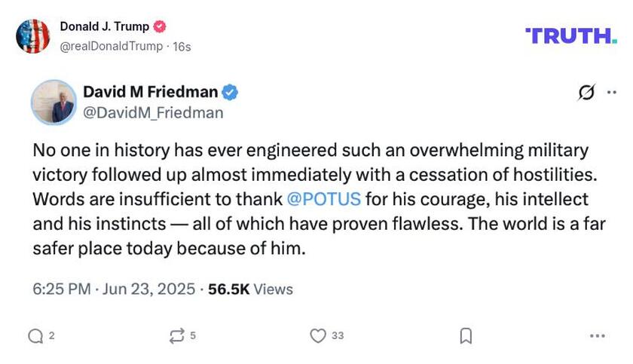Click the 16s post timestamp
The image size is (633, 364).
[182, 46]
